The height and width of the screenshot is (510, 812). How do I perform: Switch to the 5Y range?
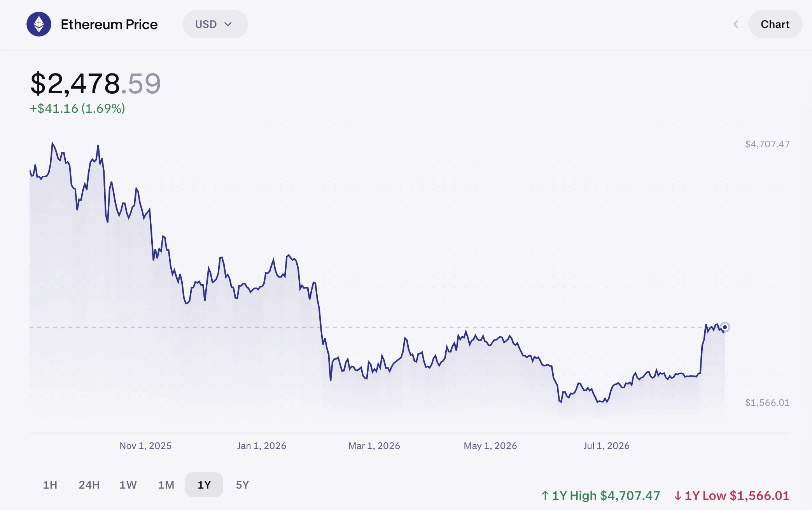[x=242, y=485]
